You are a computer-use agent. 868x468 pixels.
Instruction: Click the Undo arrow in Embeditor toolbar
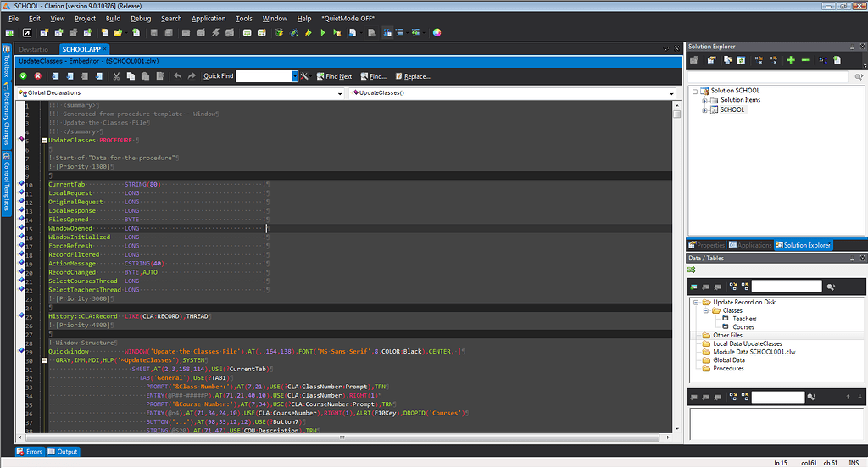coord(177,76)
